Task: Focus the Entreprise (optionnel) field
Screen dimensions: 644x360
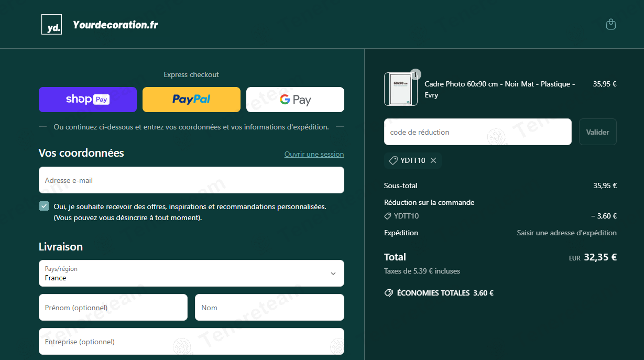Action: [191, 342]
